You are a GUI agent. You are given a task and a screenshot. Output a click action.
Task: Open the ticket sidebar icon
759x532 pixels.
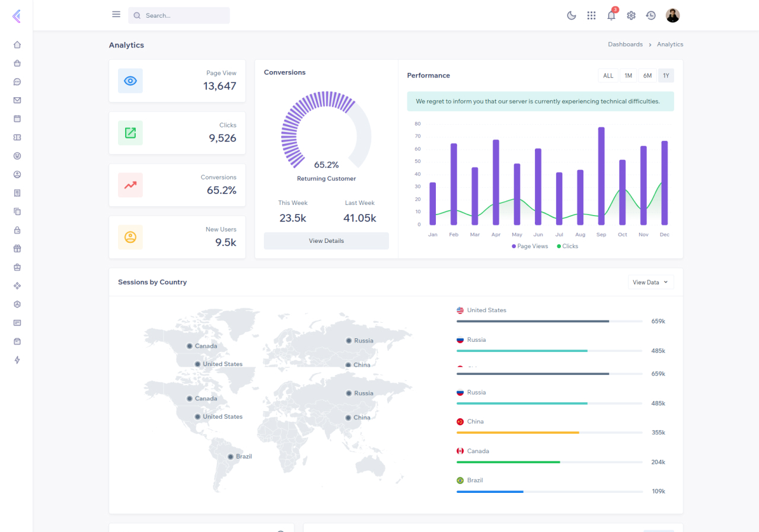[17, 137]
